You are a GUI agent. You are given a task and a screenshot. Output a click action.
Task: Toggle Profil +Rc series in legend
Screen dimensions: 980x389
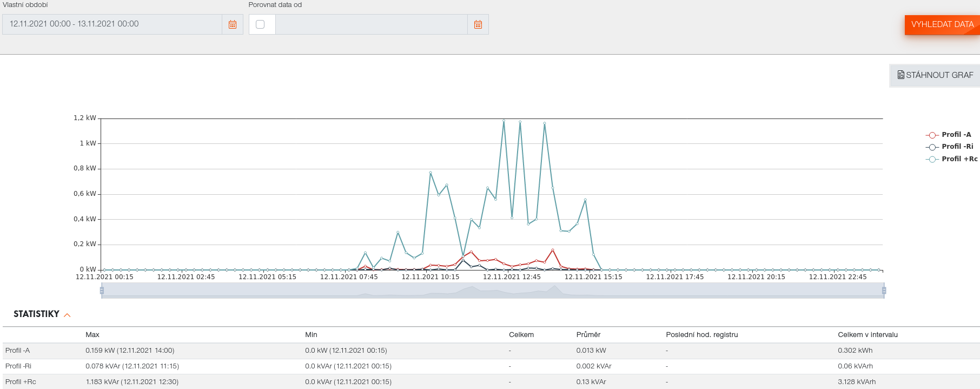pos(959,159)
